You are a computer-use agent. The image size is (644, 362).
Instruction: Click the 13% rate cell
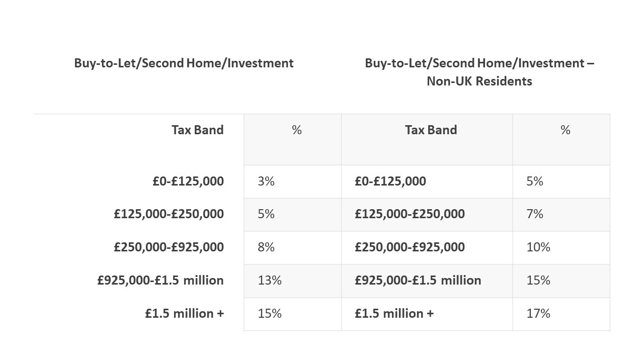(x=270, y=281)
